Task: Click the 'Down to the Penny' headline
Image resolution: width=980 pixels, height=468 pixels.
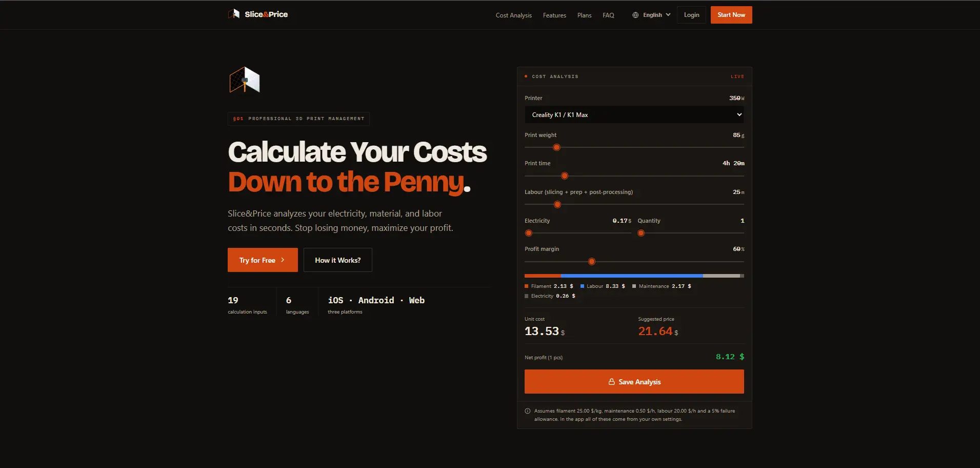Action: 349,182
